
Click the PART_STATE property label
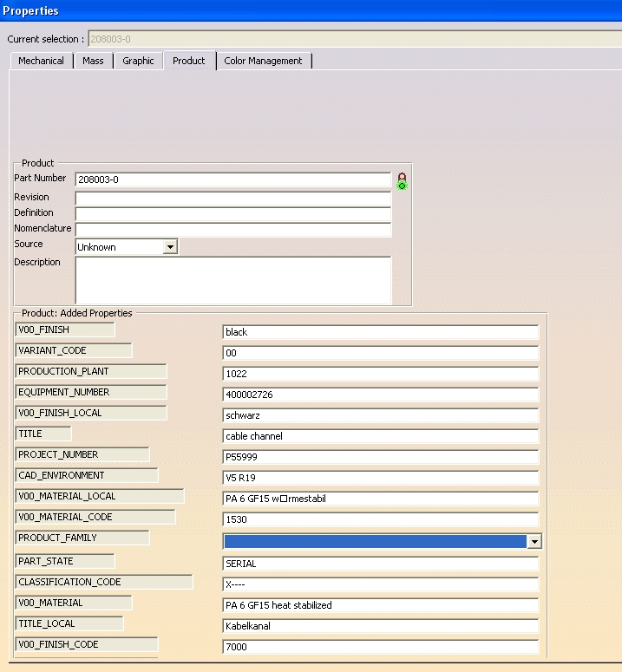(65, 561)
